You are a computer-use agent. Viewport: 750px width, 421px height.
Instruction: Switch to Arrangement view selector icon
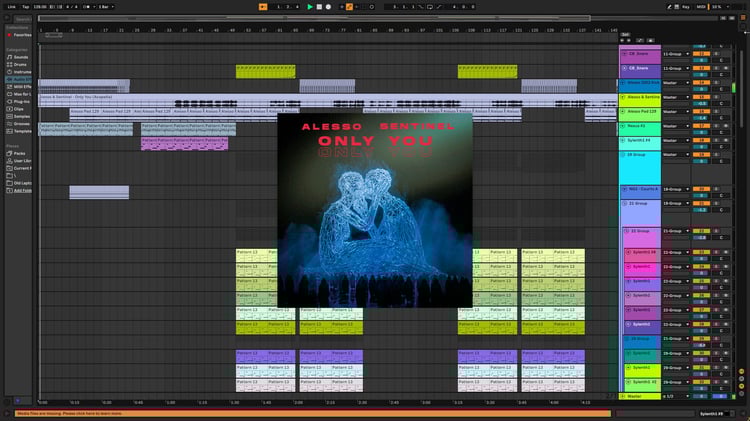(x=743, y=17)
